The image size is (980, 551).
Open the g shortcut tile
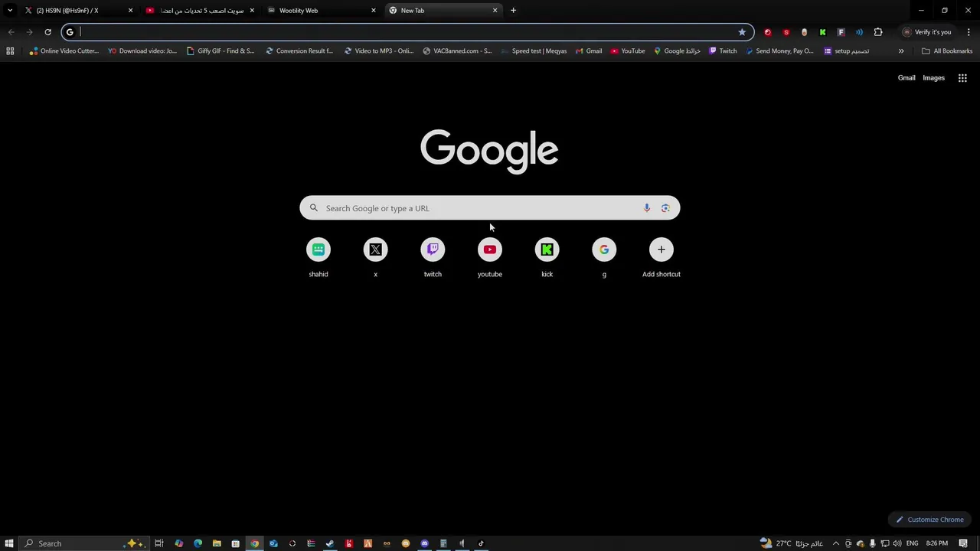pos(604,258)
